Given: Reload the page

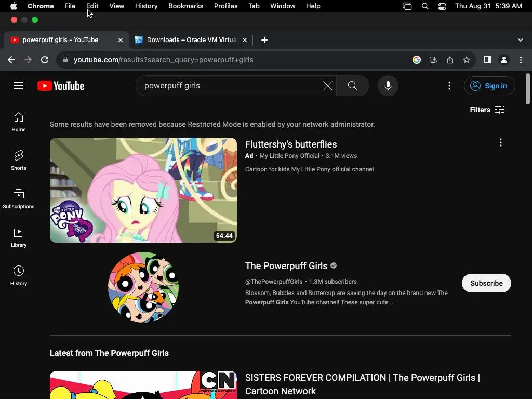Looking at the screenshot, I should point(45,60).
